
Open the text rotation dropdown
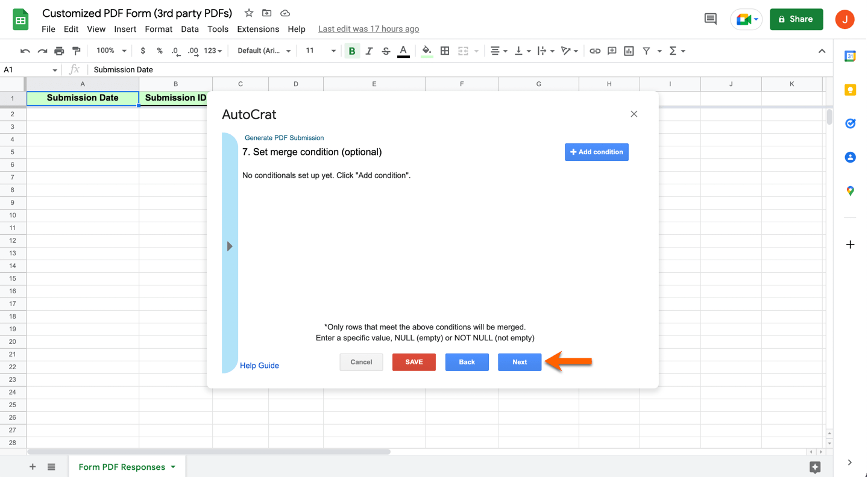[x=570, y=51]
